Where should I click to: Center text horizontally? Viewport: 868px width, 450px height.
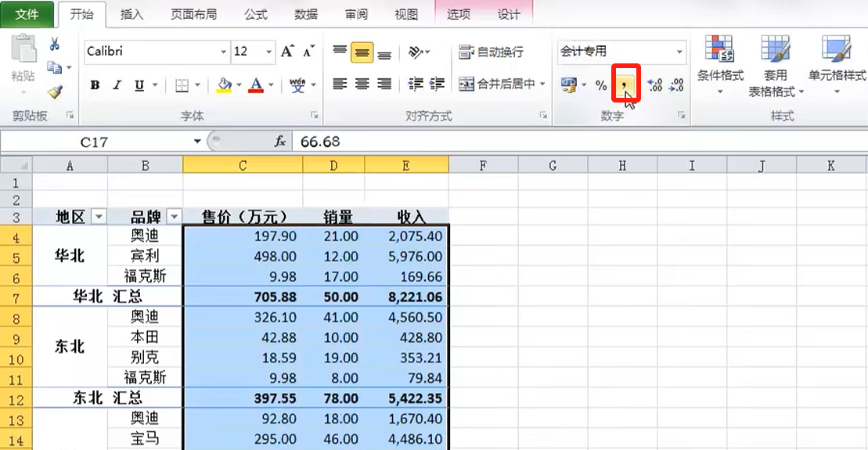[x=362, y=85]
